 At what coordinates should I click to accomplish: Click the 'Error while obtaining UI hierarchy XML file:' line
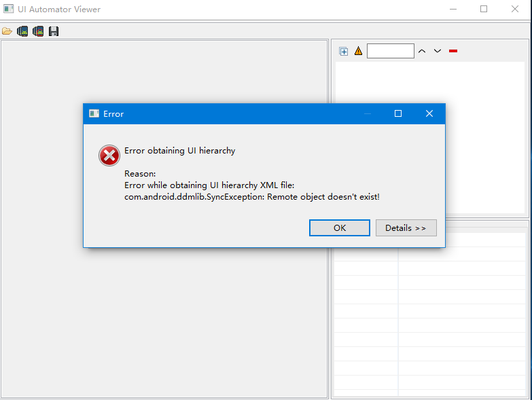(x=209, y=185)
